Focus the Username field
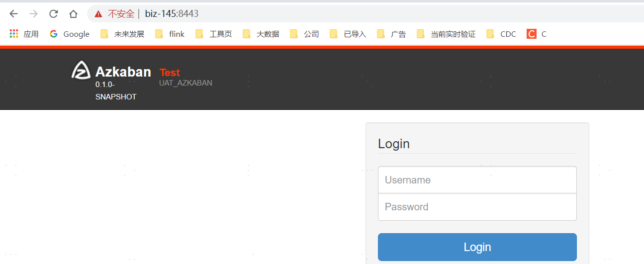 click(477, 180)
